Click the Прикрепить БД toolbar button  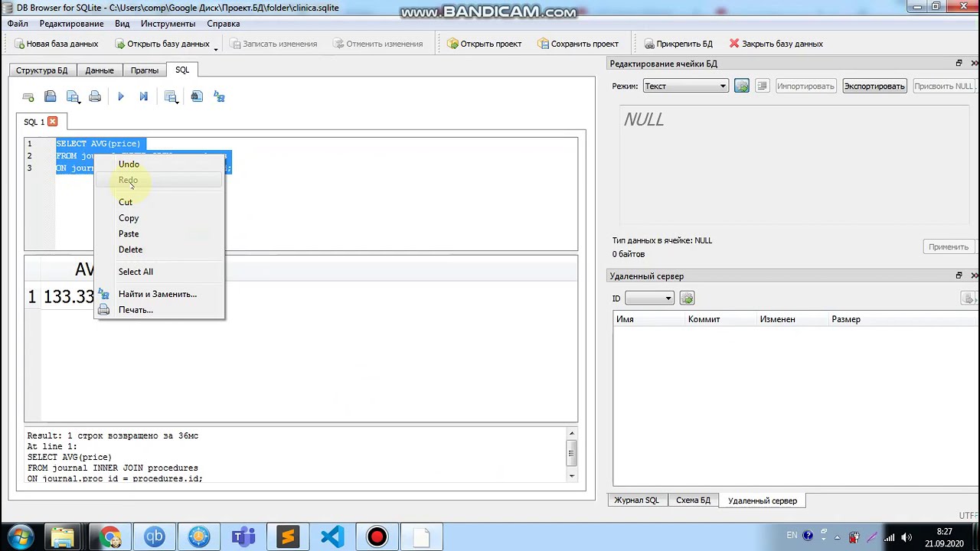click(x=678, y=44)
